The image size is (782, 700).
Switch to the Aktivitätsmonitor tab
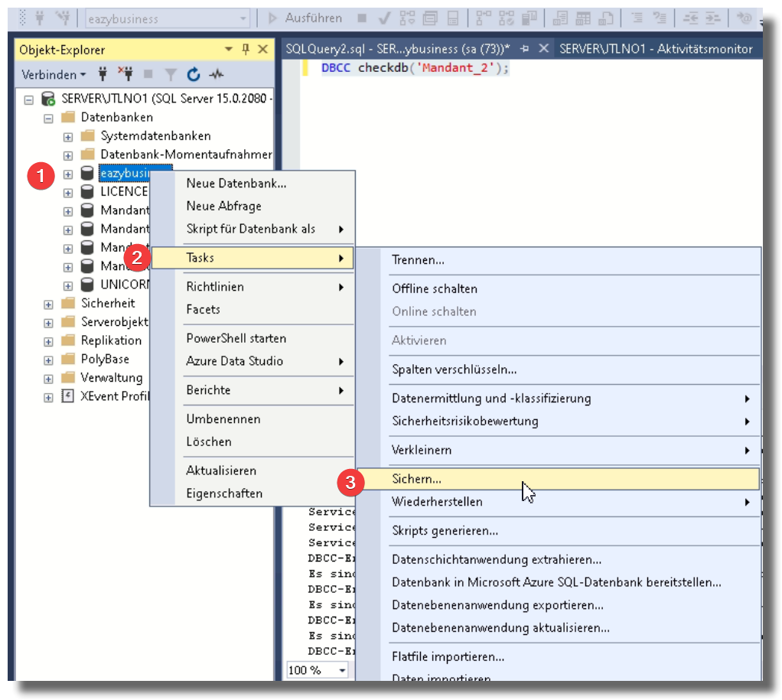click(x=656, y=49)
